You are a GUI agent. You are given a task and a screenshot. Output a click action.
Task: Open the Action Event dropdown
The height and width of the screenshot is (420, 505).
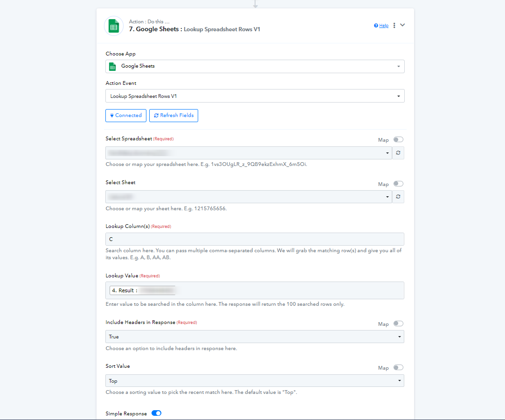pos(255,96)
